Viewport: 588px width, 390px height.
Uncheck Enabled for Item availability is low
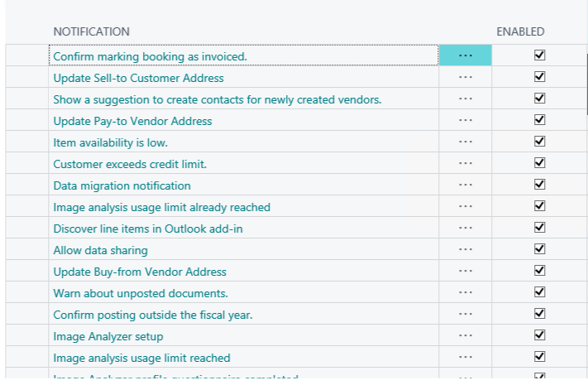(x=540, y=142)
